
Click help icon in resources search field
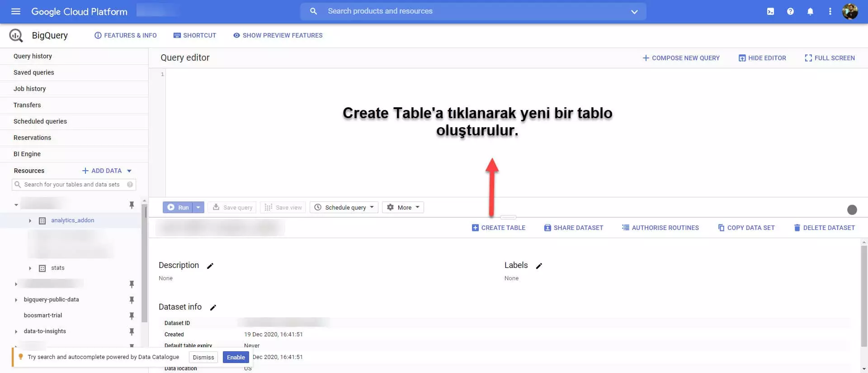[130, 184]
